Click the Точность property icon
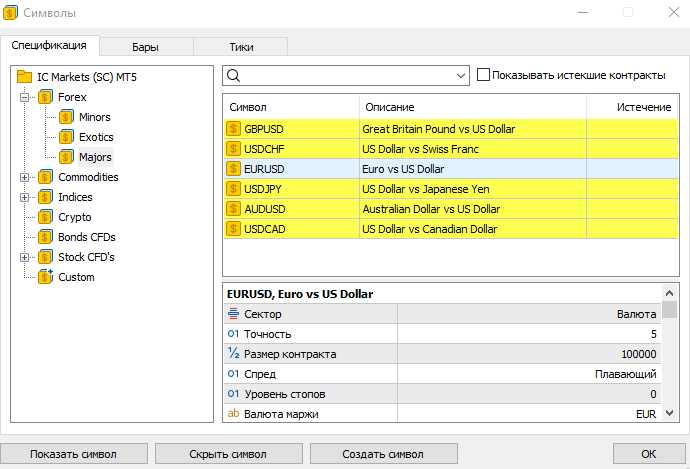Viewport: 690px width, 469px height. click(233, 334)
